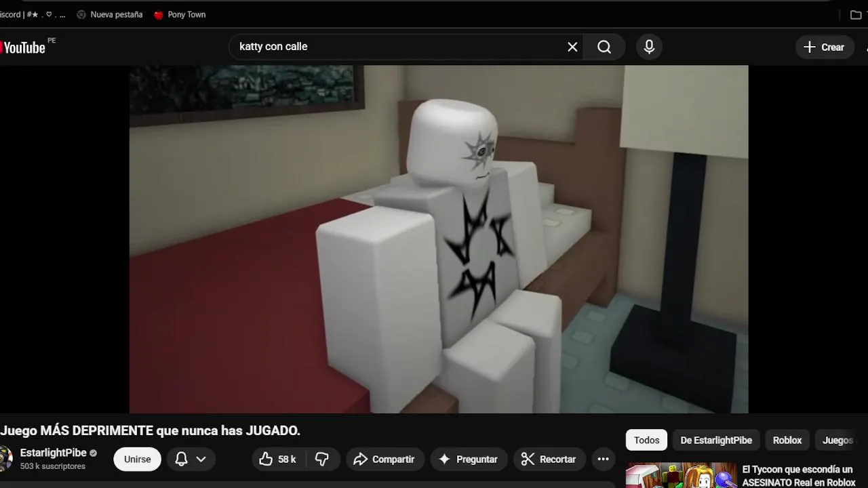868x488 pixels.
Task: Expand the notification options chevron
Action: coord(201,459)
